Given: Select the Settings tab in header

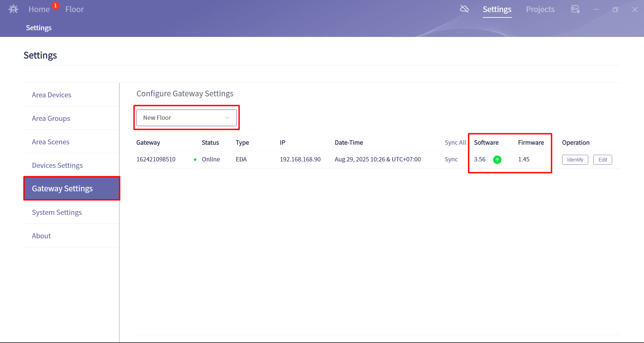Looking at the screenshot, I should coord(497,9).
